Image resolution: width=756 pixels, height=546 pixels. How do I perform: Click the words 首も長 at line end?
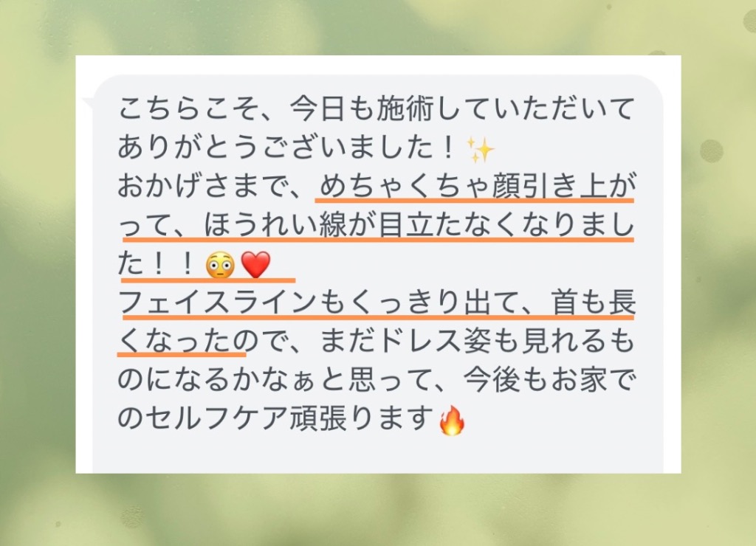pyautogui.click(x=593, y=303)
